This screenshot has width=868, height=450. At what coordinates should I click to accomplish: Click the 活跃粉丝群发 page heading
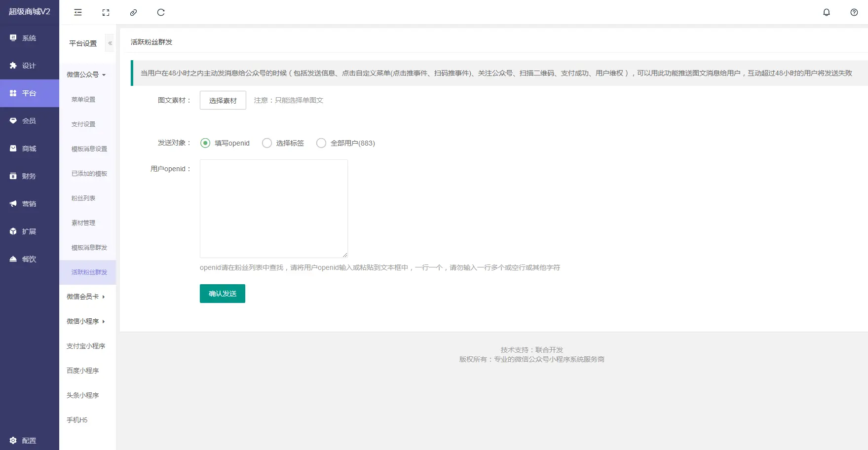point(151,42)
